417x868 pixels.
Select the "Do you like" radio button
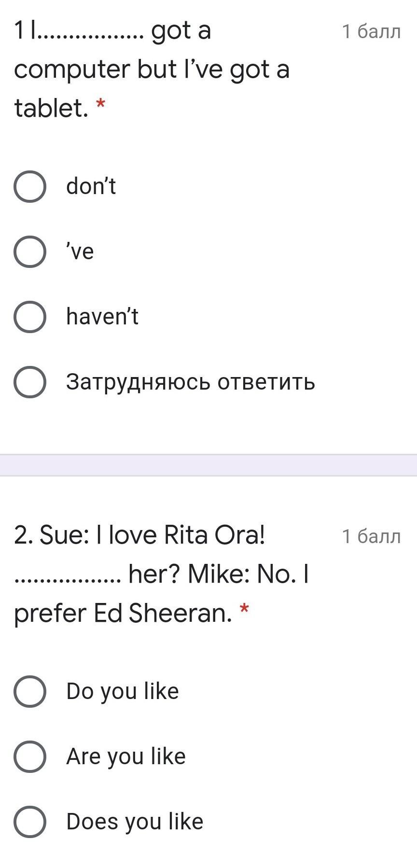[x=30, y=691]
